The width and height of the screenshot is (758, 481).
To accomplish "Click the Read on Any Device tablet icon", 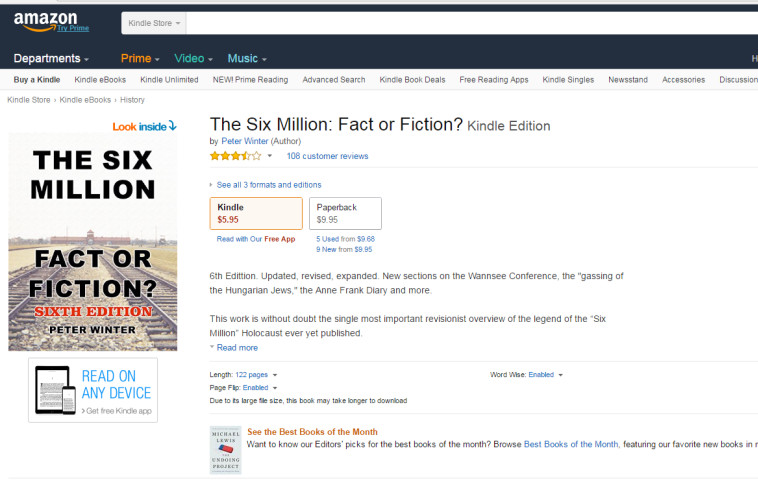I will point(56,390).
